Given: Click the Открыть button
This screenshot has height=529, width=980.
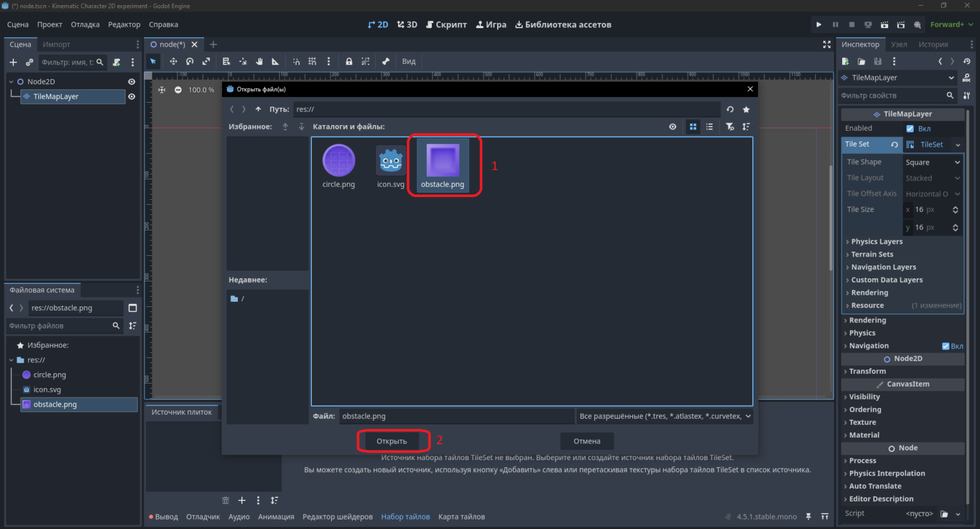Looking at the screenshot, I should point(392,442).
